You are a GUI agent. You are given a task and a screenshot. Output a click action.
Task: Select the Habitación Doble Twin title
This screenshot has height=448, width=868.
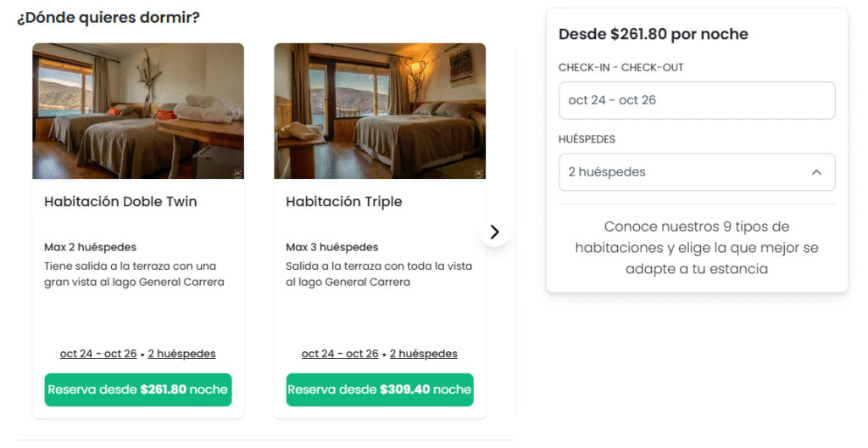(x=120, y=202)
